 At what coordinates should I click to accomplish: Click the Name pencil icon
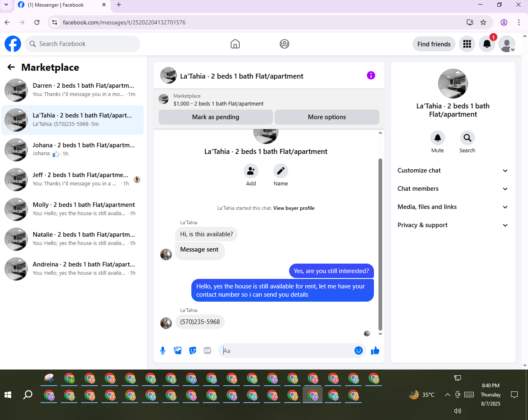(281, 171)
